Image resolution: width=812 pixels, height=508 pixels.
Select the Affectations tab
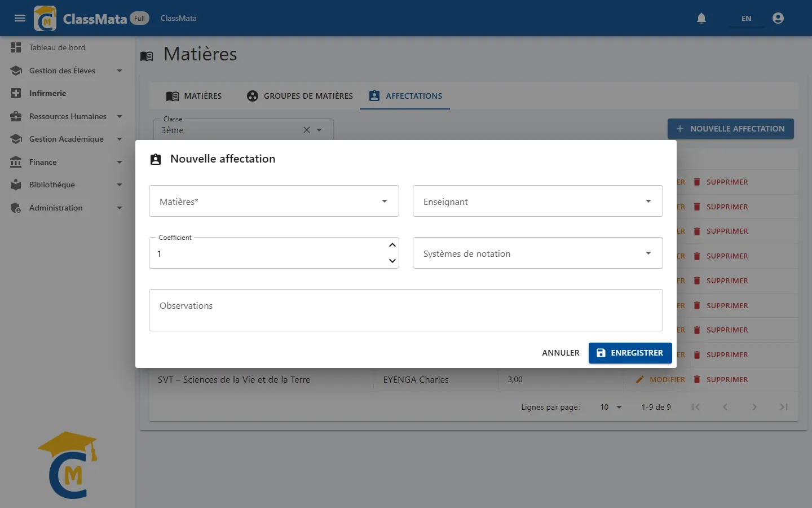(x=405, y=96)
